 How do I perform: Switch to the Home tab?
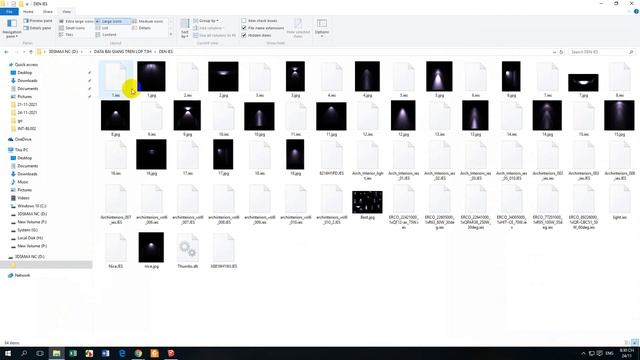(28, 12)
